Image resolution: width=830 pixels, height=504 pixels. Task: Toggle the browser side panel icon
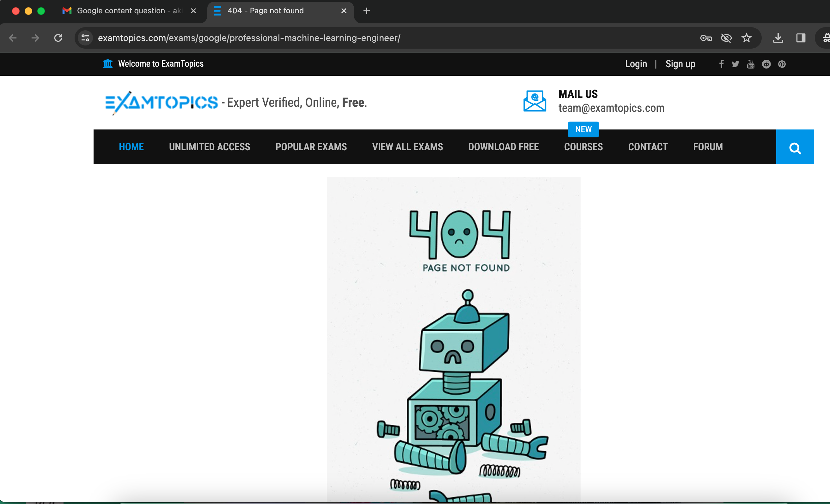tap(801, 38)
